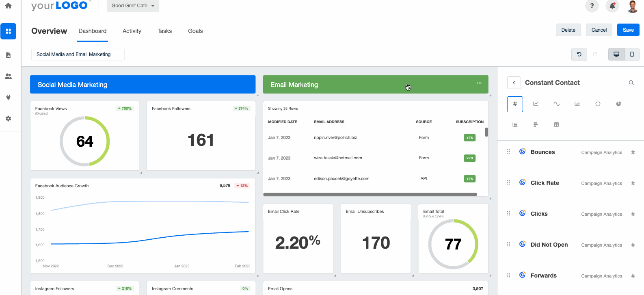
Task: Choose the spline chart widget type
Action: pos(556,104)
